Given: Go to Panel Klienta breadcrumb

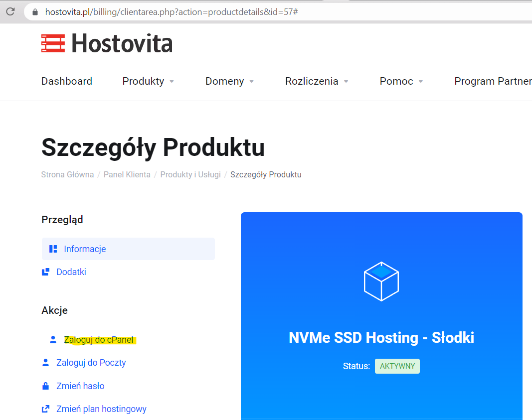Looking at the screenshot, I should tap(127, 174).
